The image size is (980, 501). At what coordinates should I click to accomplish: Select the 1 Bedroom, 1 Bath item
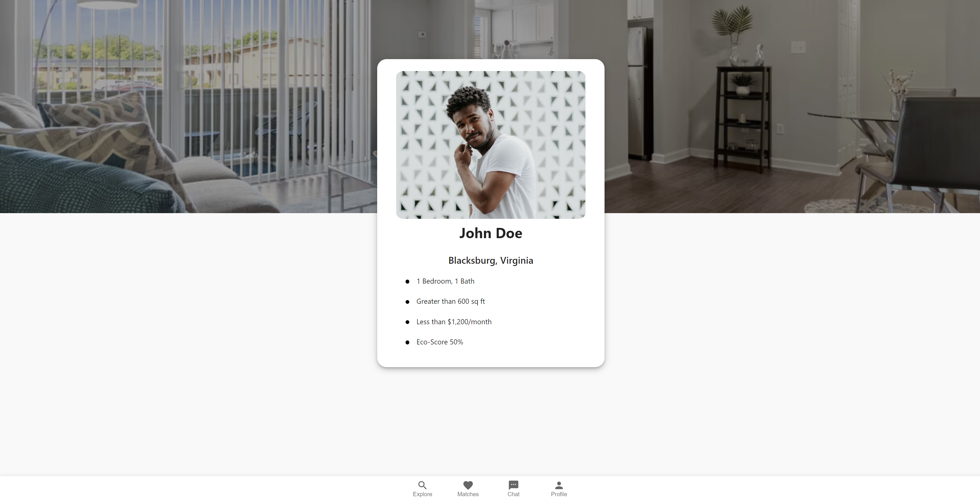pyautogui.click(x=445, y=281)
